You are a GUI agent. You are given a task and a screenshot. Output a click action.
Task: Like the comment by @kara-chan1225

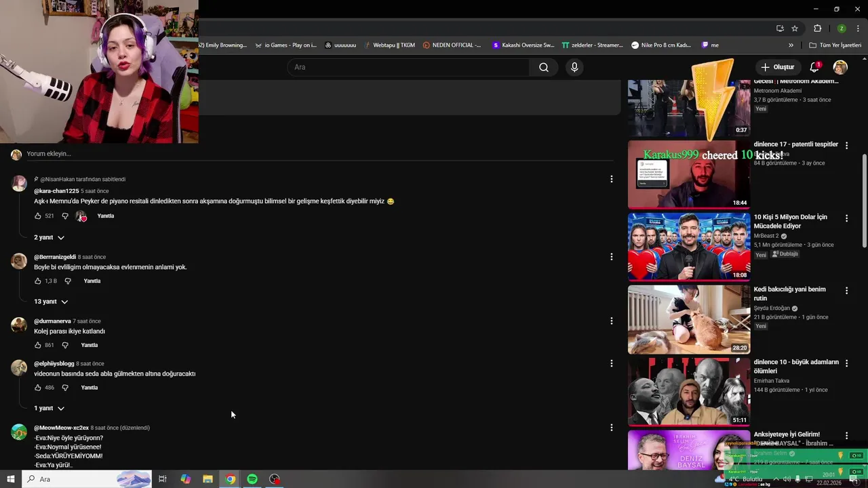38,216
